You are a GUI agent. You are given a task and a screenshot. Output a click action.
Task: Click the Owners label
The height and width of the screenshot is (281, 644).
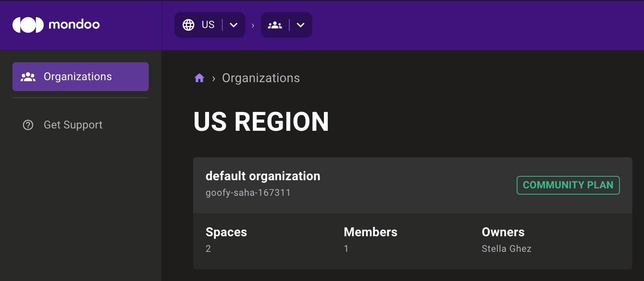503,232
